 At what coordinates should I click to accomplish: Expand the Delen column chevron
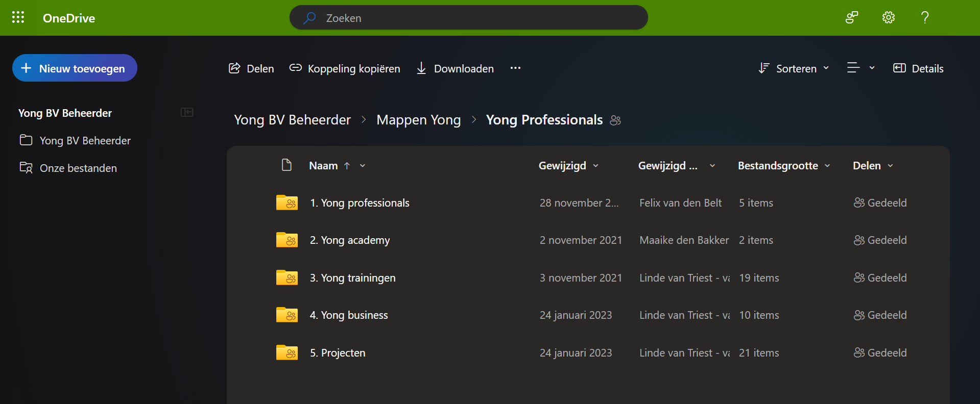890,166
